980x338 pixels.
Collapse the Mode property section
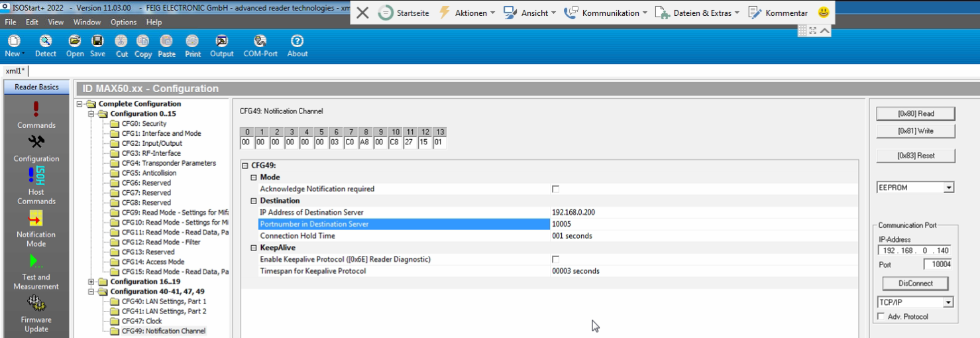[x=254, y=178]
